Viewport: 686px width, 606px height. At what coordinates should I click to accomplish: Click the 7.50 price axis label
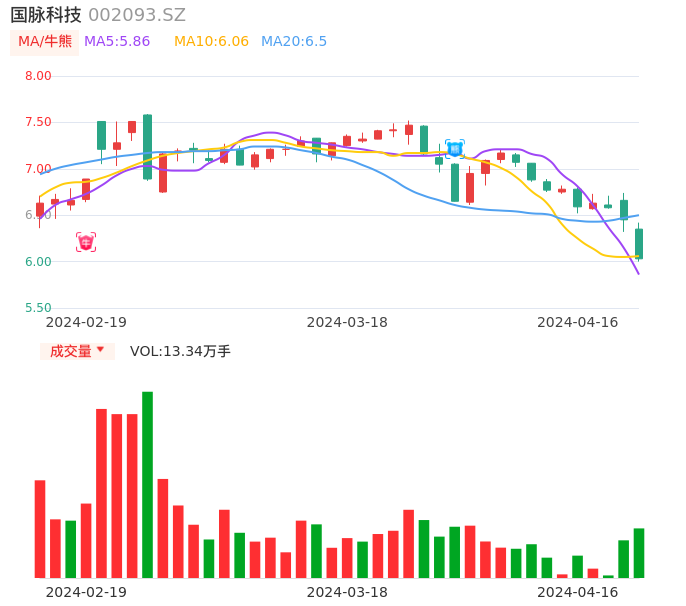[x=38, y=122]
